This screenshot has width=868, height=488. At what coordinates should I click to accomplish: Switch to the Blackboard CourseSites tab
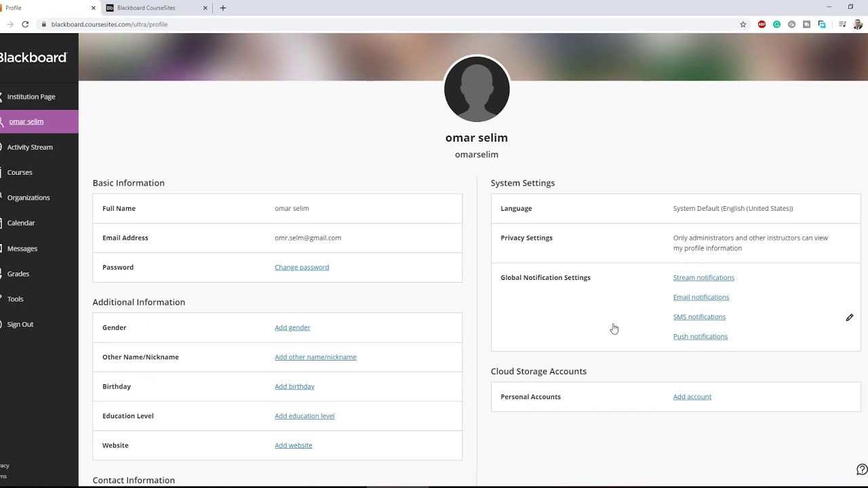pos(157,8)
